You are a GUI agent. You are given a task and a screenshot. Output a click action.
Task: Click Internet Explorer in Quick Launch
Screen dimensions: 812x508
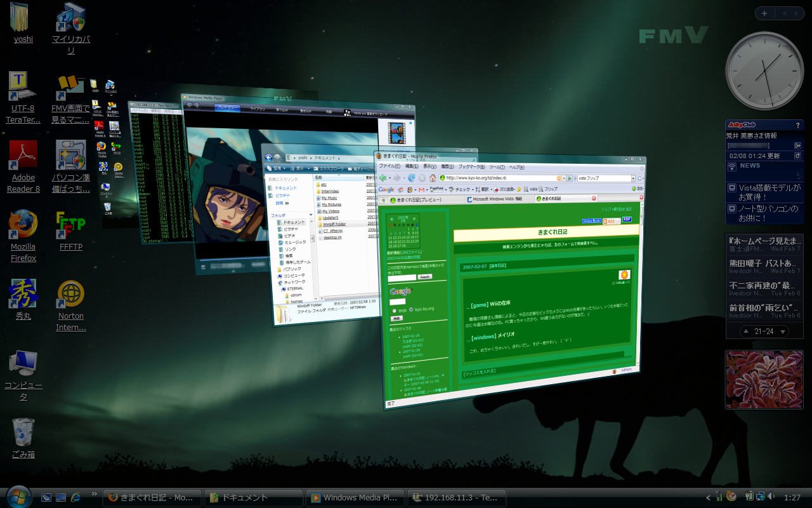76,497
